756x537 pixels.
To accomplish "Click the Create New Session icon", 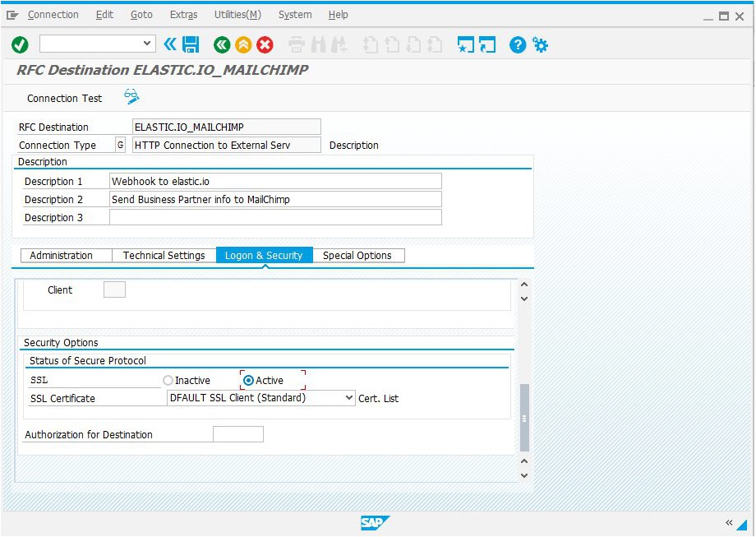I will [x=466, y=45].
